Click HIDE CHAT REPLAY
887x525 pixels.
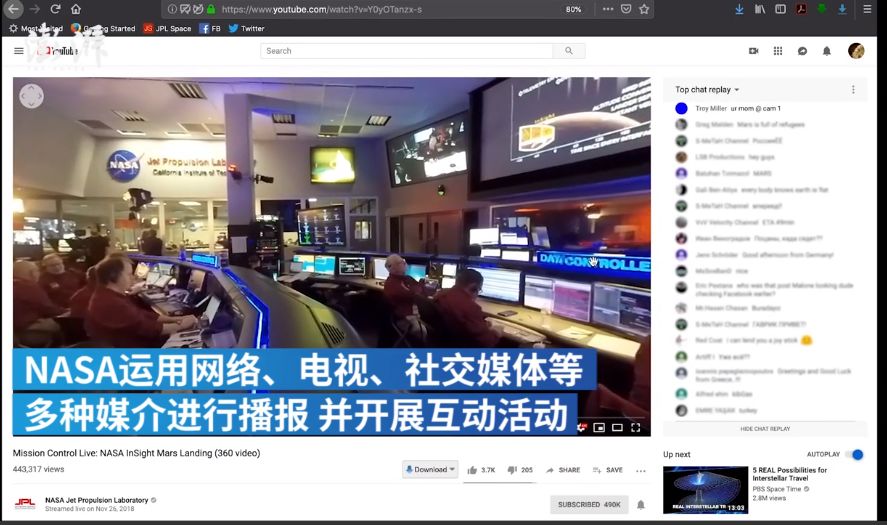coord(765,429)
